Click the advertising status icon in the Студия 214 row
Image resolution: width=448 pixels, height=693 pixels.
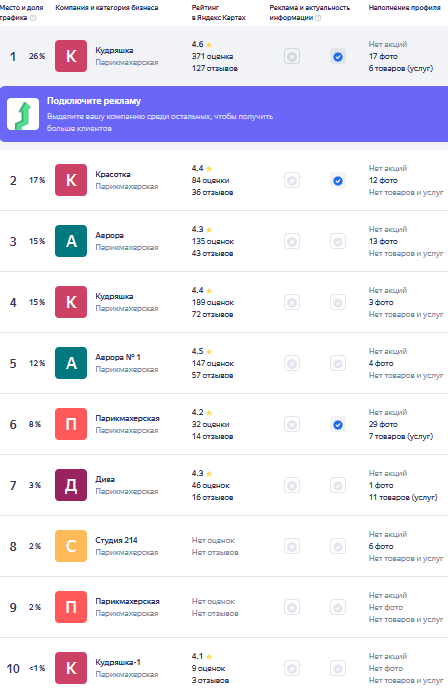coord(292,547)
